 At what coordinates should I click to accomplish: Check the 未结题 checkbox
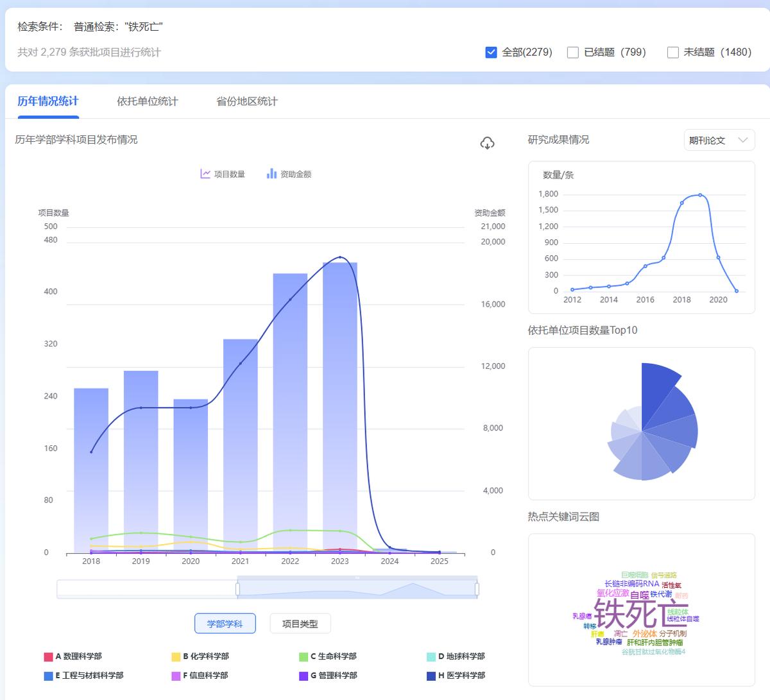[673, 52]
